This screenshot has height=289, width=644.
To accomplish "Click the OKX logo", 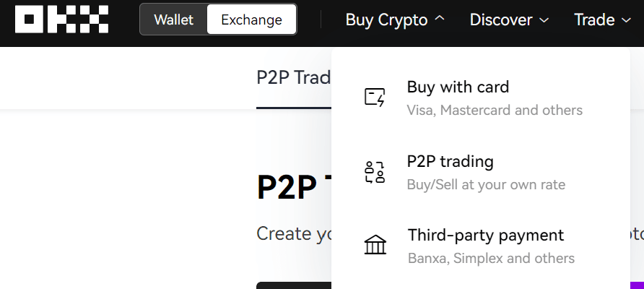I will (61, 20).
